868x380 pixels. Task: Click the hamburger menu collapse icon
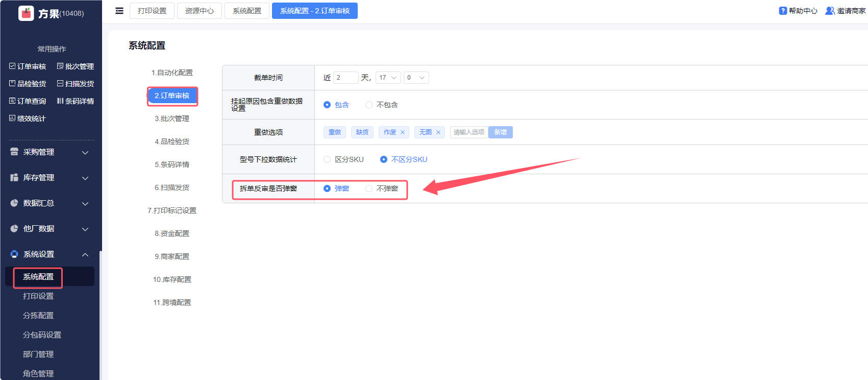click(119, 11)
